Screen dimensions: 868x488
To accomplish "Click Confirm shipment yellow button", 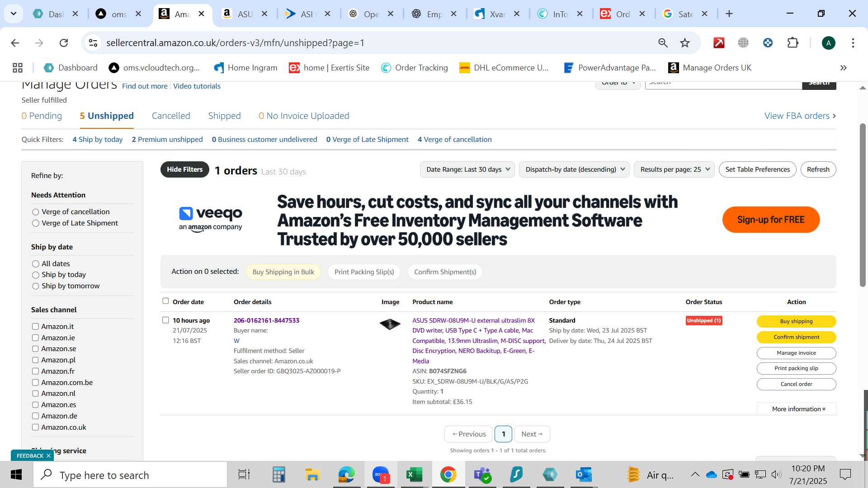I will (x=796, y=337).
